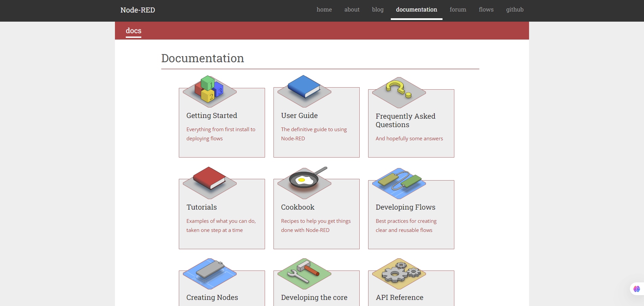The width and height of the screenshot is (644, 306).
Task: Click the red book Tutorials icon
Action: pyautogui.click(x=210, y=183)
